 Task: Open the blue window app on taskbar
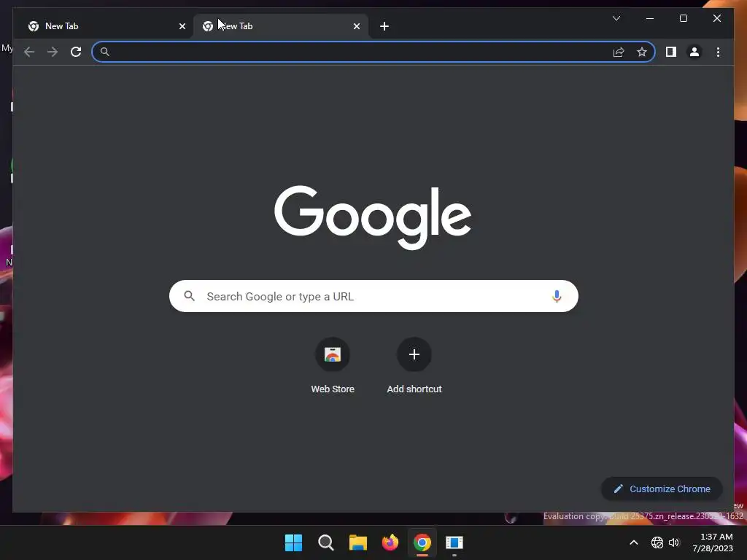(454, 542)
